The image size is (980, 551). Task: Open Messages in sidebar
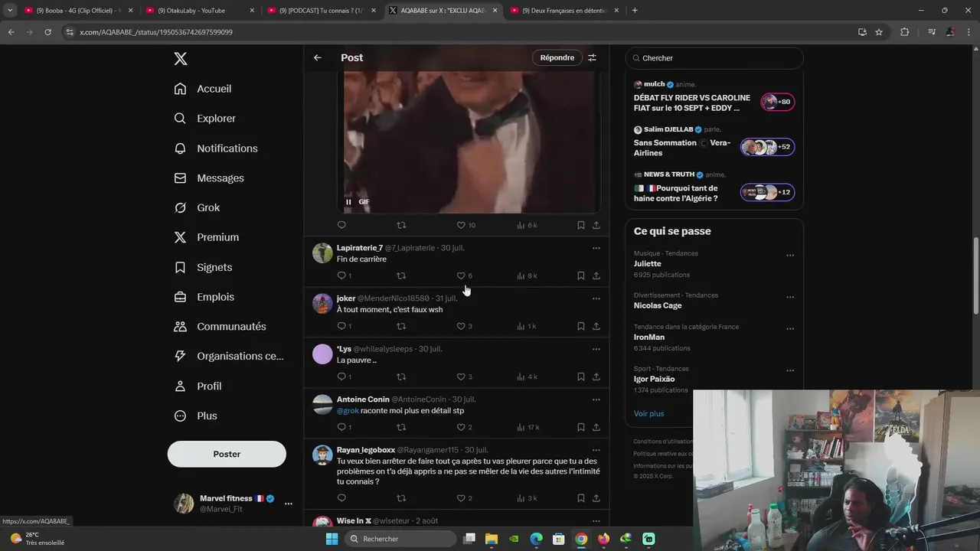pos(209,178)
